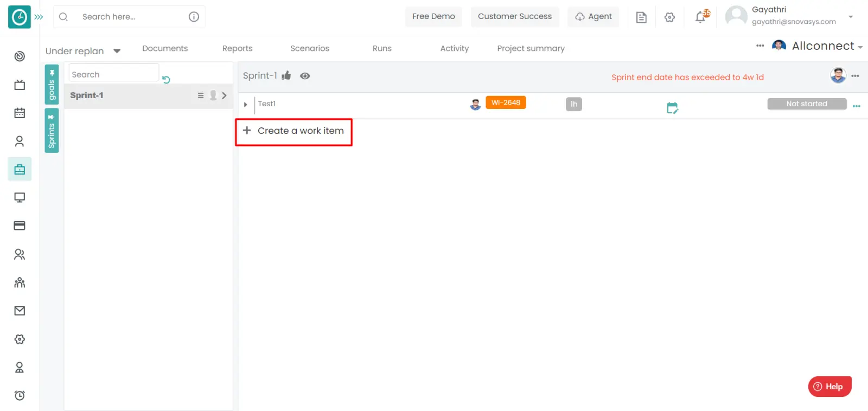Click the calendar edit icon on Test1 row
The width and height of the screenshot is (868, 411).
point(672,108)
